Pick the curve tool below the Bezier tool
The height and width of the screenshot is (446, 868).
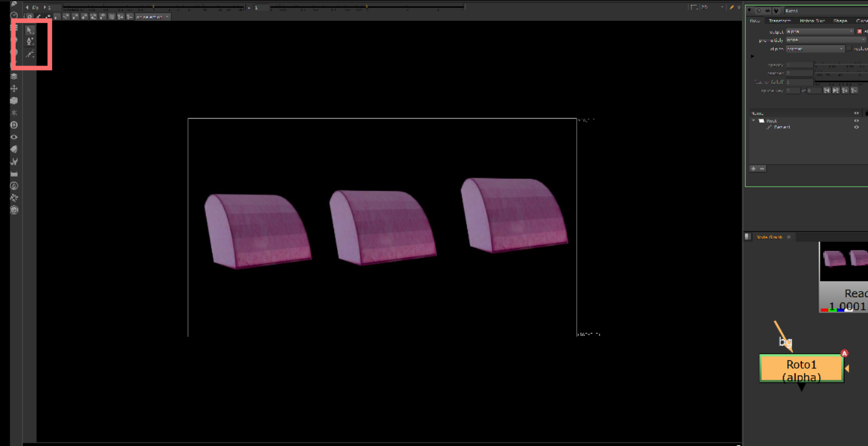[30, 54]
